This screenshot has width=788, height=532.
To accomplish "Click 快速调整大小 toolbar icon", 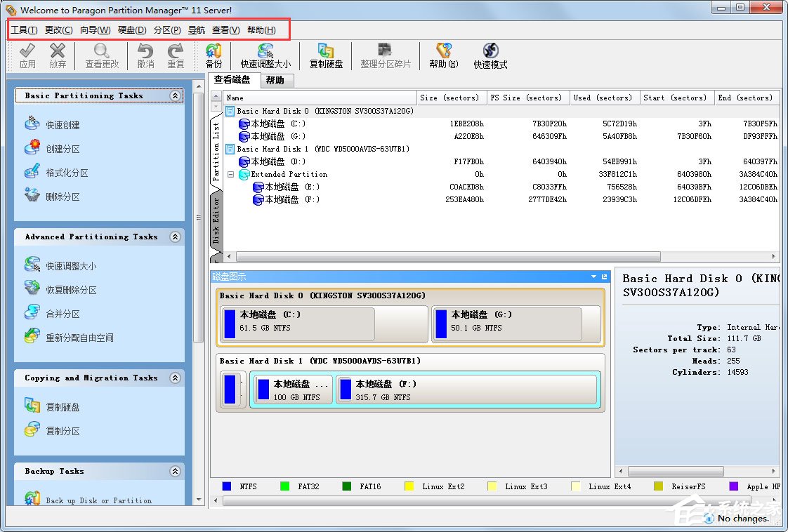I will (x=265, y=55).
